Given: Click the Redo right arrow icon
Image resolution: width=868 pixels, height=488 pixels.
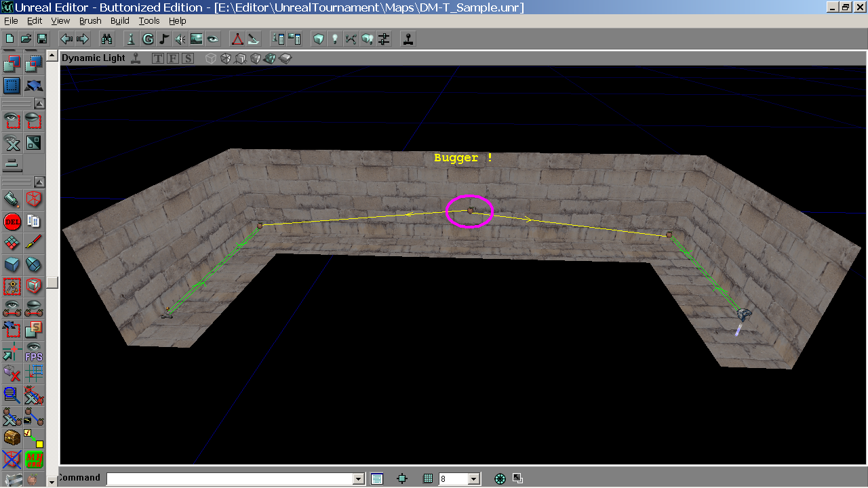Looking at the screenshot, I should [83, 39].
